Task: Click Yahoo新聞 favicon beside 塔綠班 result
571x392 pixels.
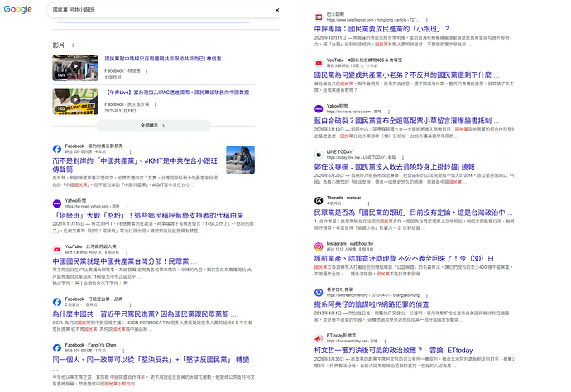Action: [x=57, y=203]
